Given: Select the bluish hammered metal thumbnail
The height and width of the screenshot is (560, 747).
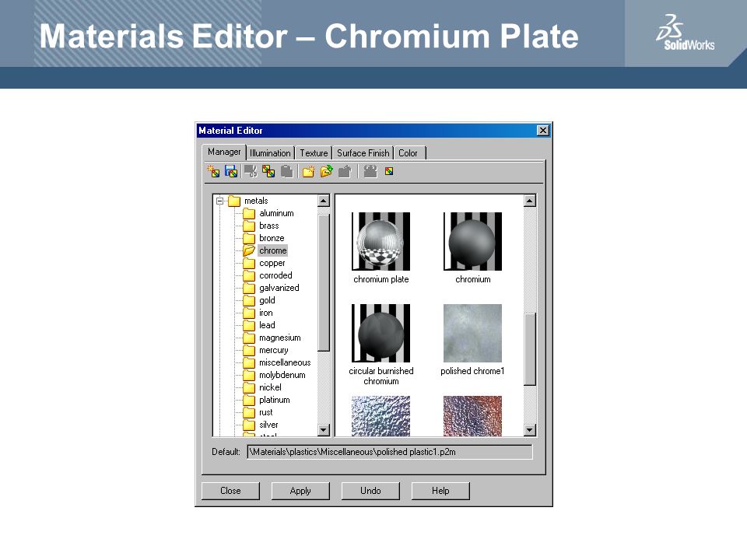Looking at the screenshot, I should (381, 415).
